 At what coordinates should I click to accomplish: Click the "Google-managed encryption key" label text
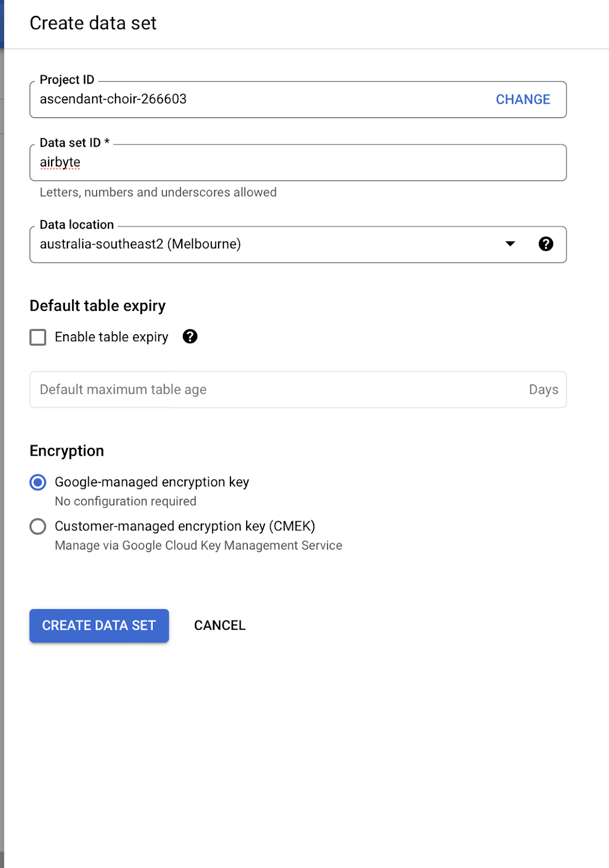click(152, 482)
